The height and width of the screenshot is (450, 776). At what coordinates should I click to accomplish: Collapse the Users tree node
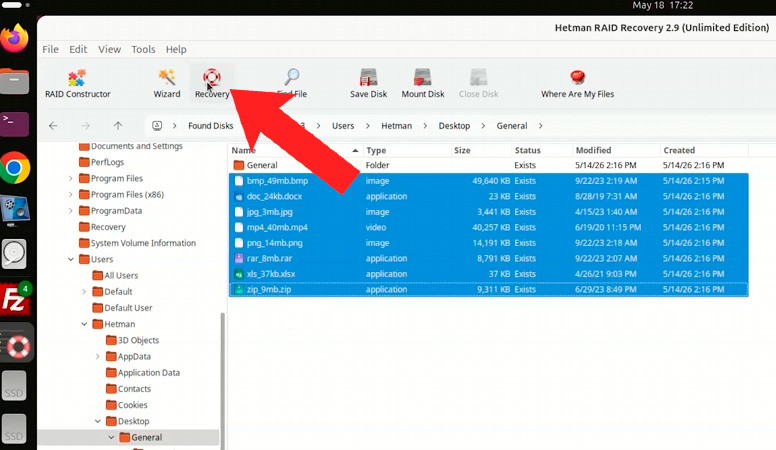click(70, 259)
